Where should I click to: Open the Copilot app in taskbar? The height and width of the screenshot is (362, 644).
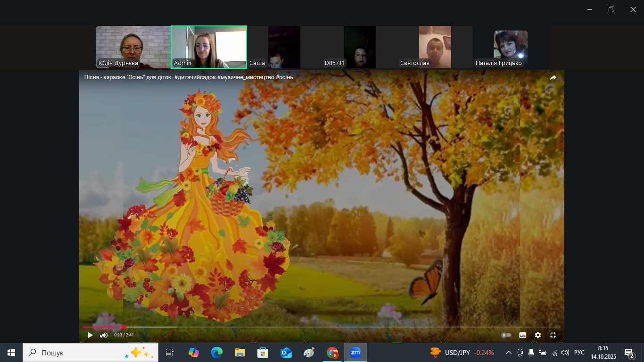coord(193,353)
